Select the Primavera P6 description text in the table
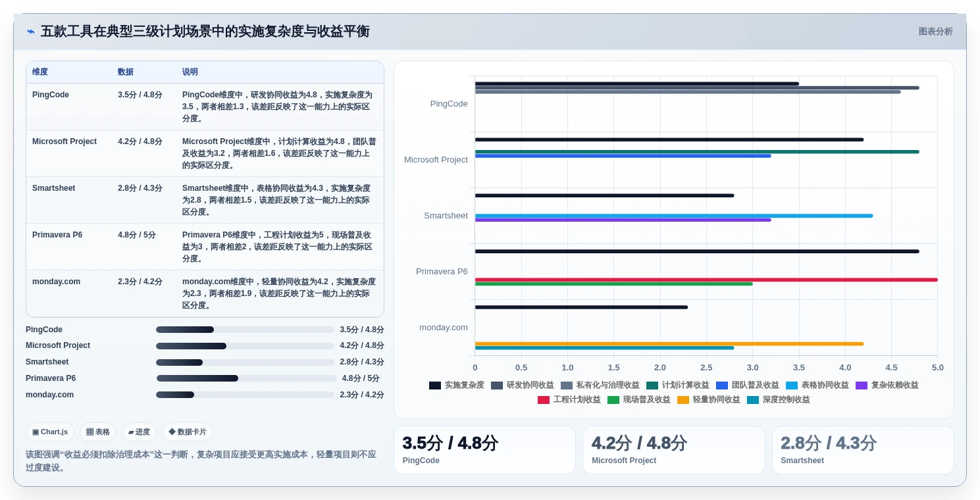Image resolution: width=980 pixels, height=500 pixels. 279,247
